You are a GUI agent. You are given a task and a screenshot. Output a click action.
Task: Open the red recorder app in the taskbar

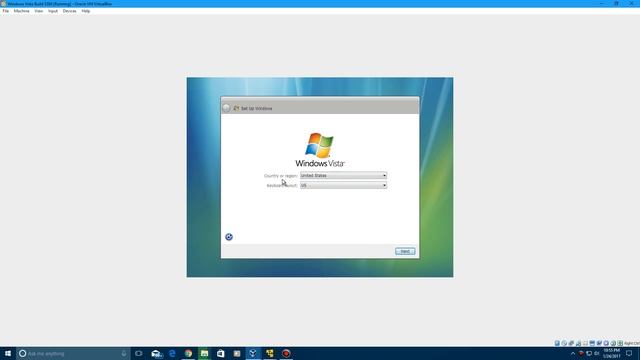point(286,353)
